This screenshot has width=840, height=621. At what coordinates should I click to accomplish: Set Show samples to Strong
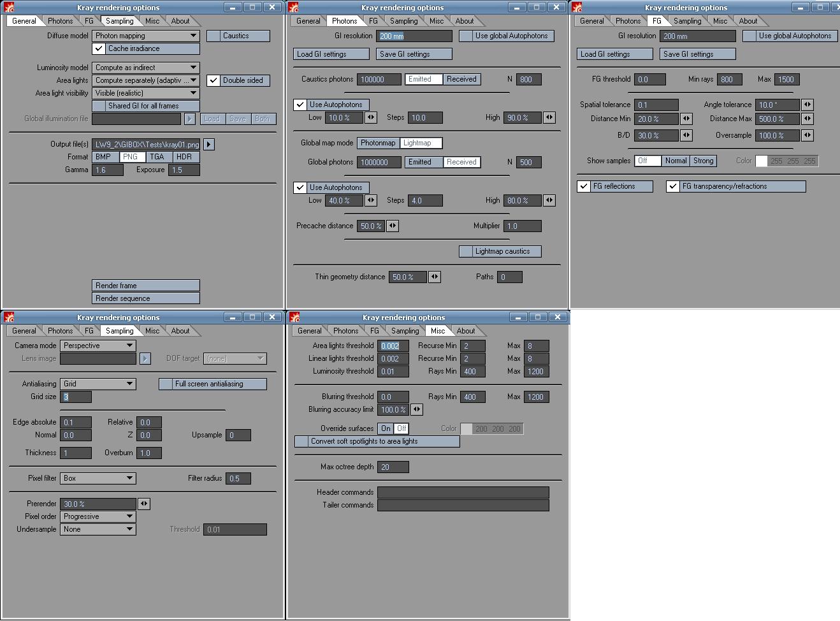click(704, 161)
